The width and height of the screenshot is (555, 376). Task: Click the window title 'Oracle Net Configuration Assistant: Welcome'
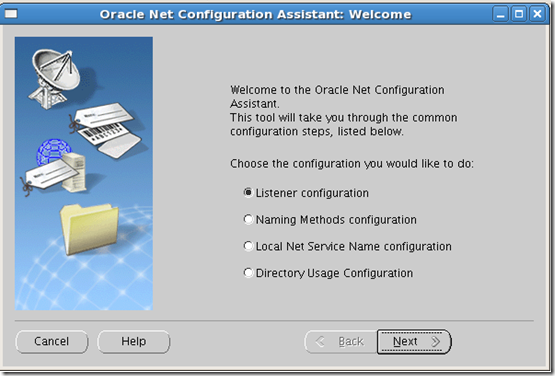tap(256, 14)
